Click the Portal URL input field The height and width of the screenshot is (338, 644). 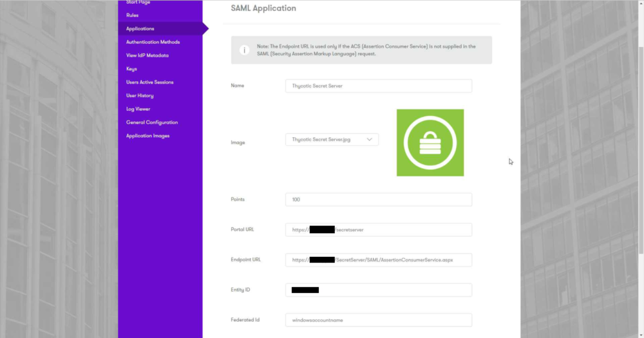[x=378, y=230]
